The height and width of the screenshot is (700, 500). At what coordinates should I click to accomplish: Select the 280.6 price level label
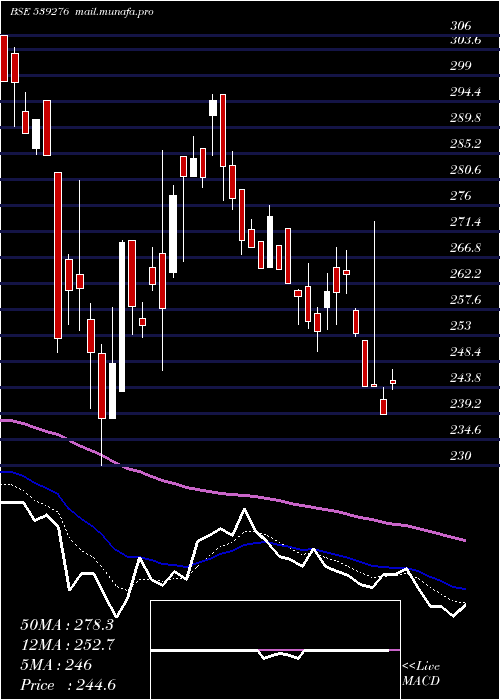pyautogui.click(x=465, y=170)
